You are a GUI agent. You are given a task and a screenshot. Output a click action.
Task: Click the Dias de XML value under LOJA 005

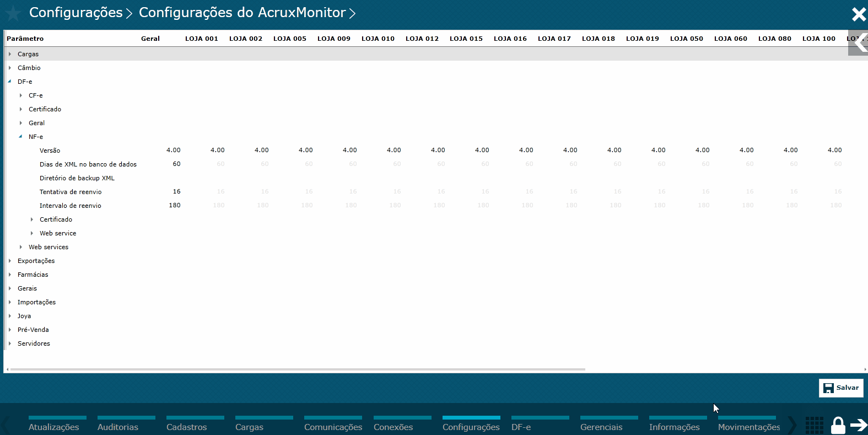pos(309,164)
